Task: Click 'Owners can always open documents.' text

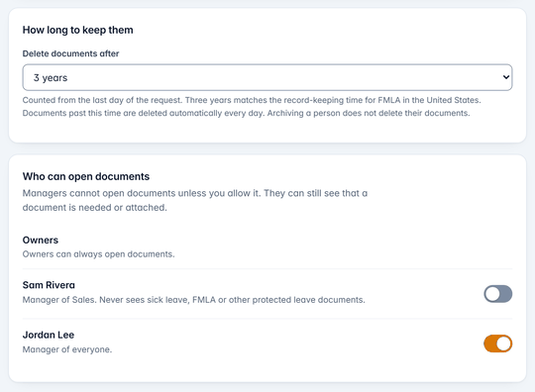Action: 99,254
